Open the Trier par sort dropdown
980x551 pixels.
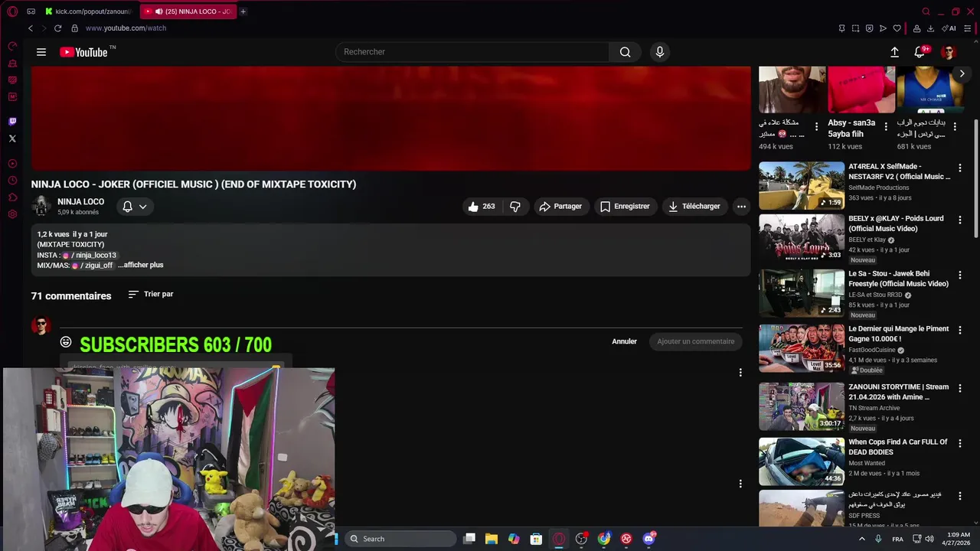(x=151, y=294)
